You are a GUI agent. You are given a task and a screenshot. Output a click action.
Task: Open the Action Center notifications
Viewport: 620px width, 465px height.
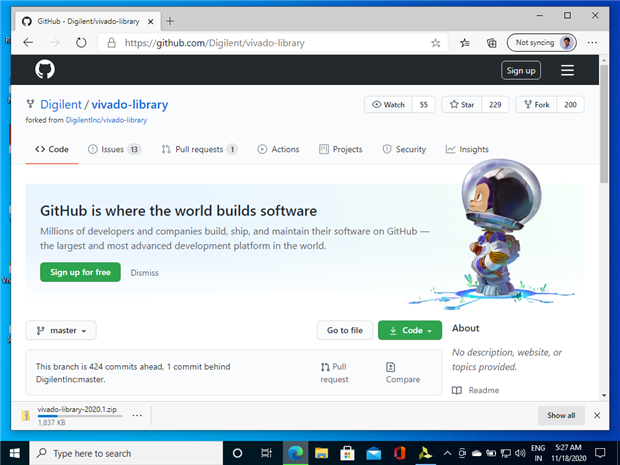click(600, 453)
